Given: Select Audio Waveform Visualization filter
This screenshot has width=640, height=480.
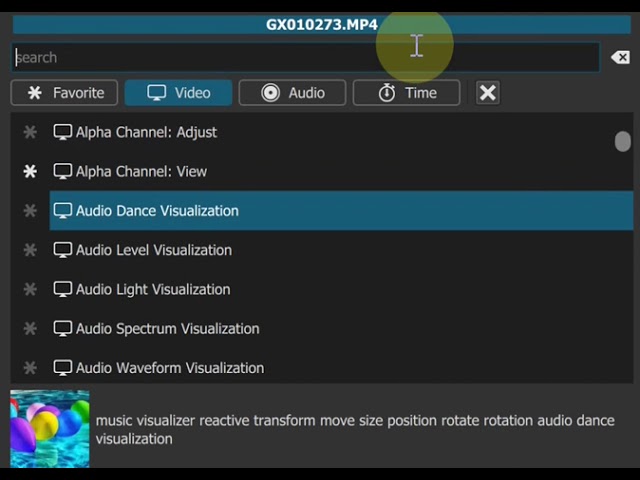Looking at the screenshot, I should point(341,368).
